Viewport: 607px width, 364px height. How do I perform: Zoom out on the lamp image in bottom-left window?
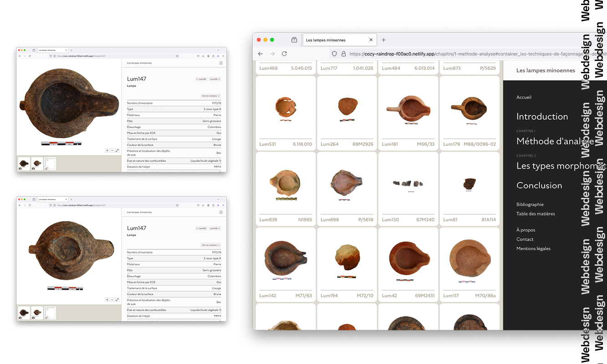[112, 300]
